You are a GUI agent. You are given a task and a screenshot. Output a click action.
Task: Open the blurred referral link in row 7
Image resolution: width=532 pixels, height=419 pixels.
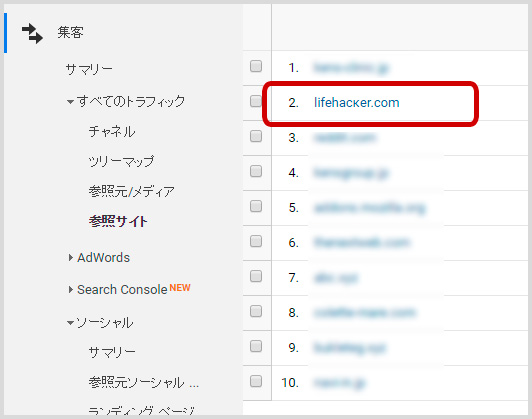336,278
